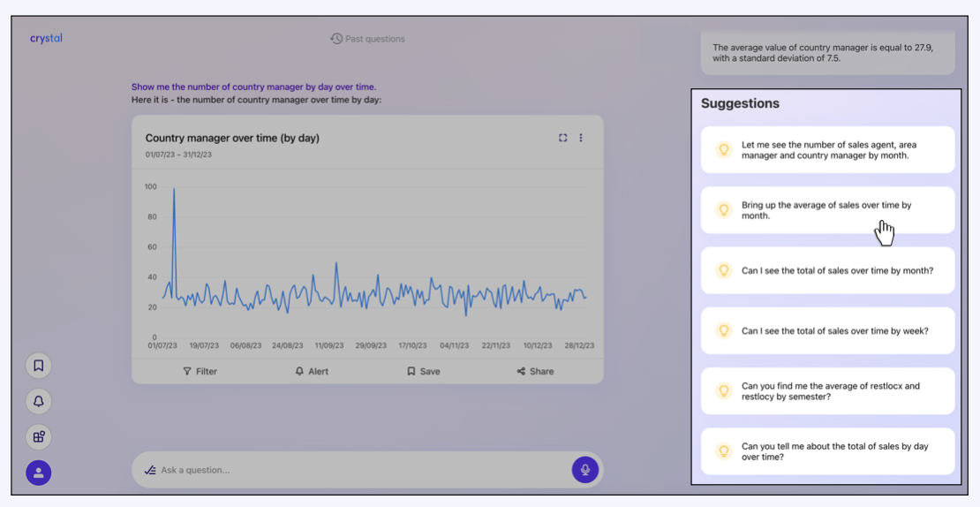Open Past questions history
The height and width of the screenshot is (507, 980).
367,39
